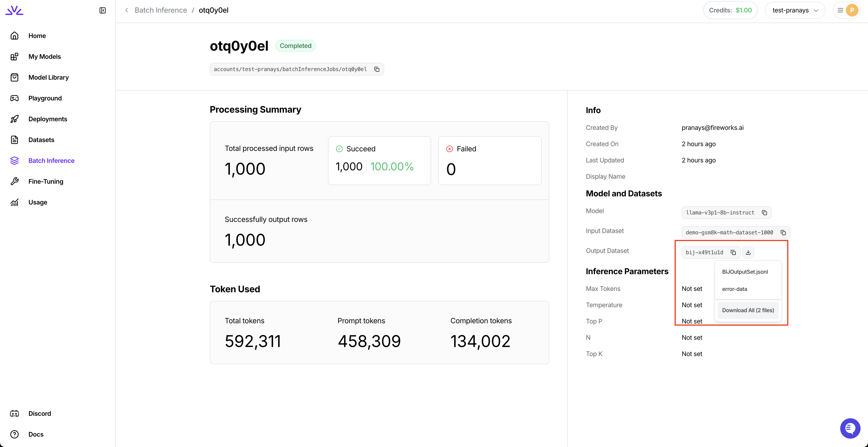Screen dimensions: 868x447
Task: Expand the test-pranays account dropdown
Action: 795,10
